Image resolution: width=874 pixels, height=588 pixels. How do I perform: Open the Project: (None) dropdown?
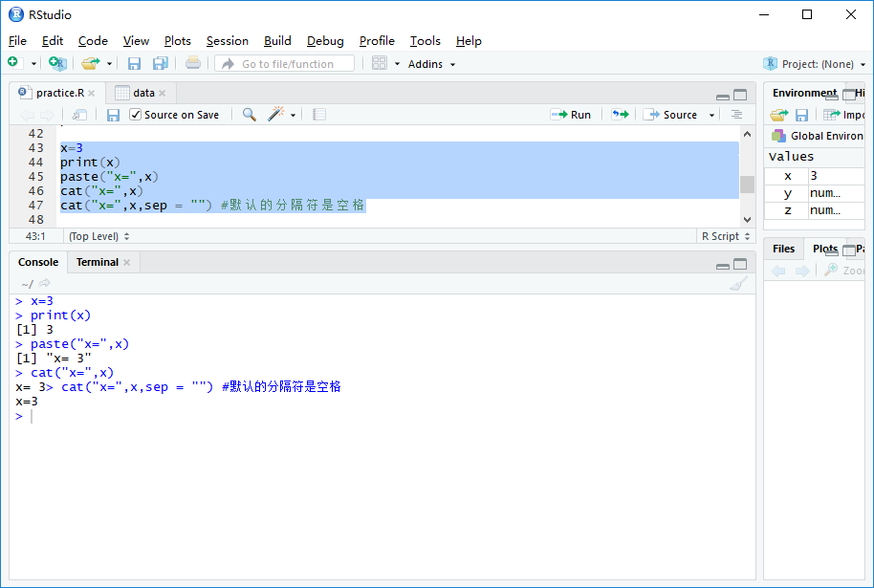point(818,63)
